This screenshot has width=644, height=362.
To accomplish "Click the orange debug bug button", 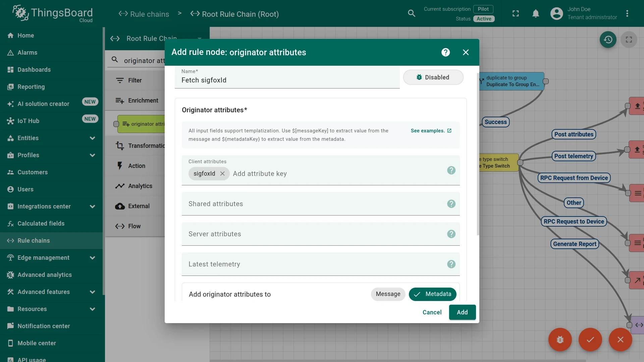I will (560, 340).
